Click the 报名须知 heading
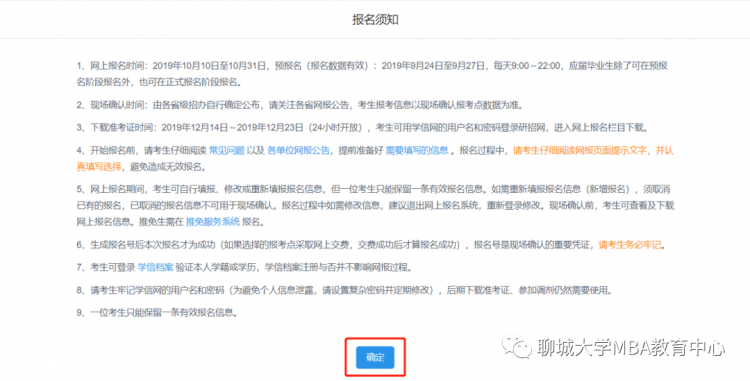750x381 pixels. click(375, 20)
